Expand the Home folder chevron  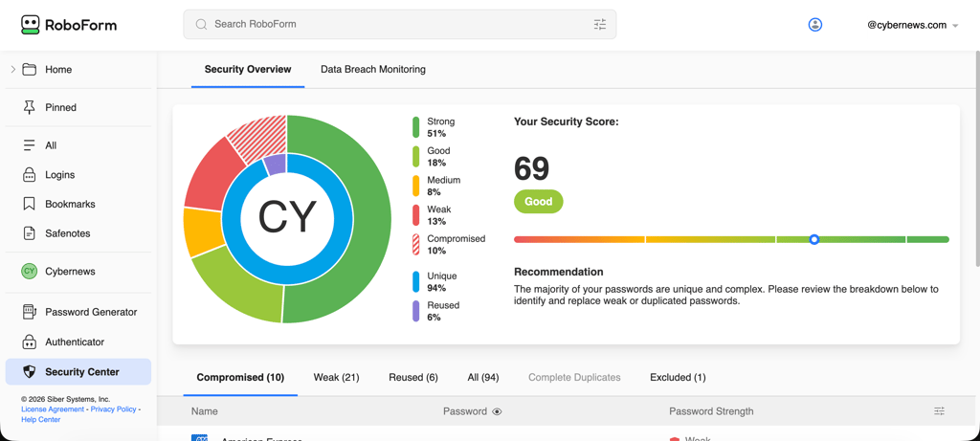[13, 69]
